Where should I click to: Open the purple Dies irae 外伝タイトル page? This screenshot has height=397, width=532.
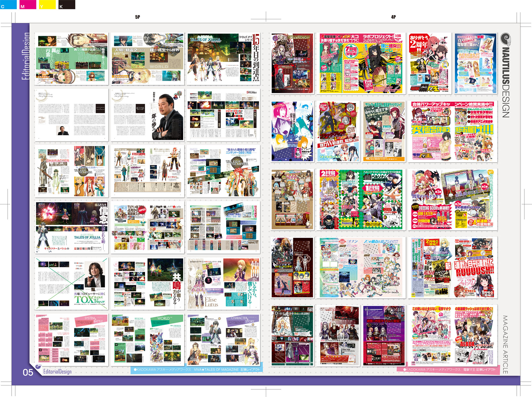[x=384, y=335]
